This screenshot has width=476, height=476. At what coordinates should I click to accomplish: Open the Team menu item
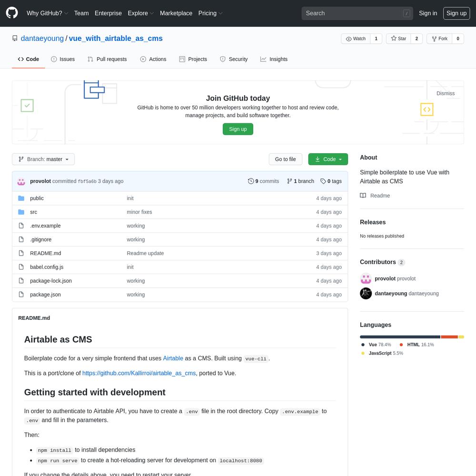[x=81, y=13]
